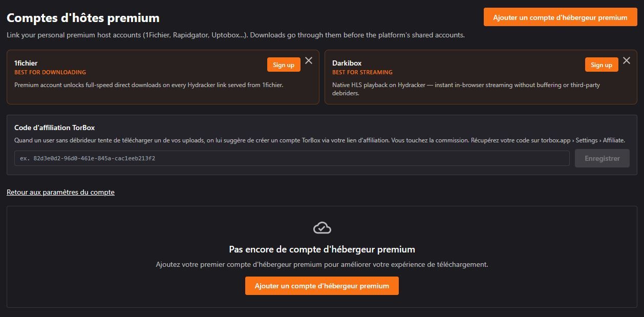Click the Comptes d'hôtes premium heading
The image size is (644, 317).
(x=83, y=18)
